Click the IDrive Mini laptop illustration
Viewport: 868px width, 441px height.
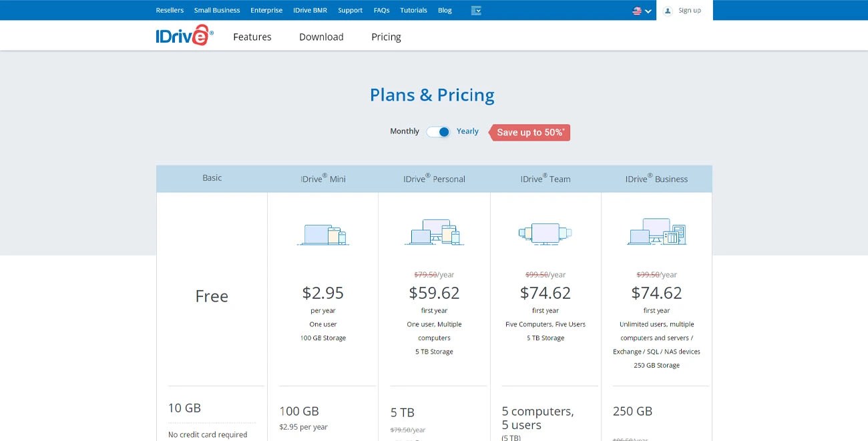click(323, 234)
